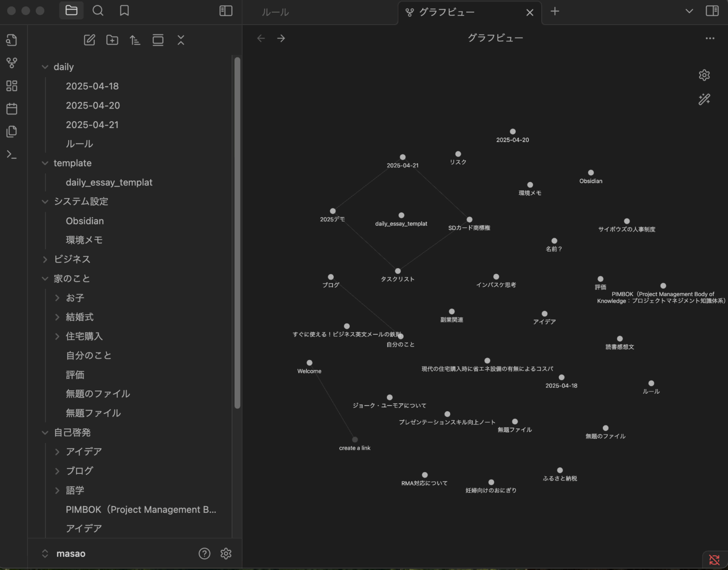This screenshot has width=728, height=570.
Task: Open quick switcher icon in ribbon
Action: (12, 40)
